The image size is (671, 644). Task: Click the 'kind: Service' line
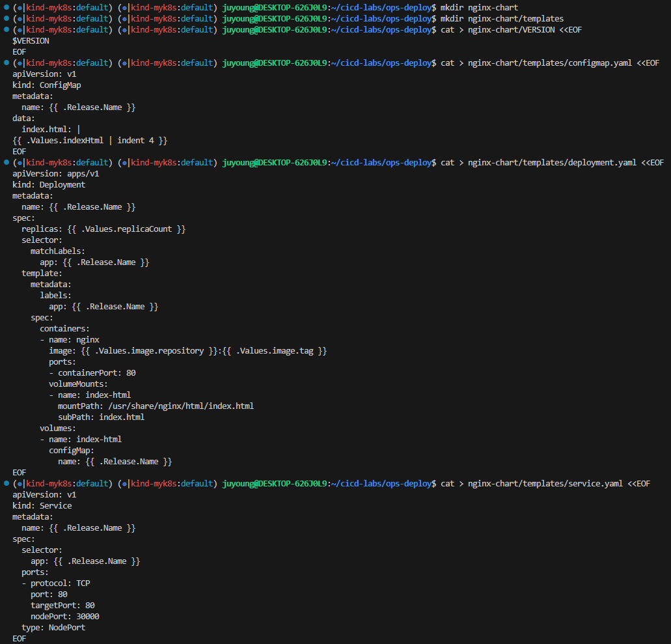click(42, 506)
